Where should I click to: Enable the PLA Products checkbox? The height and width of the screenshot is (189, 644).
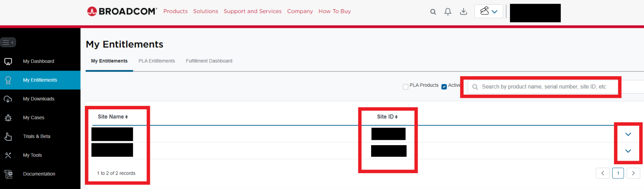[x=406, y=87]
